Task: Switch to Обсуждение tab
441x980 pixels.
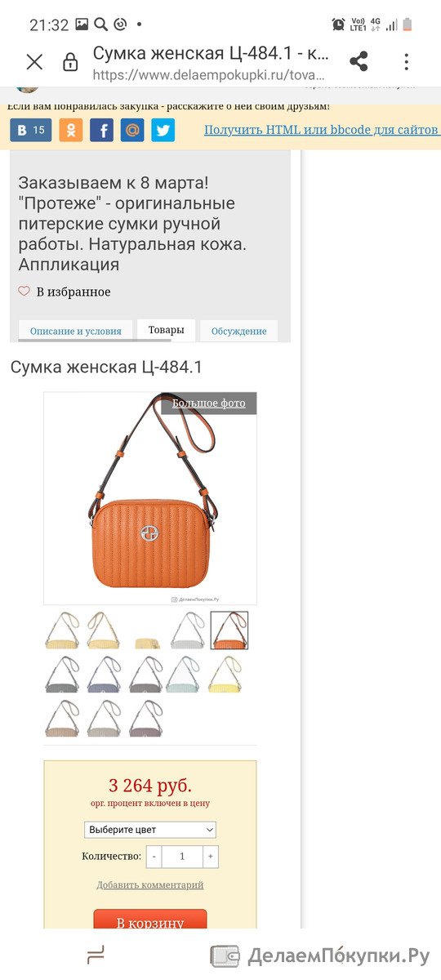Action: (x=239, y=331)
